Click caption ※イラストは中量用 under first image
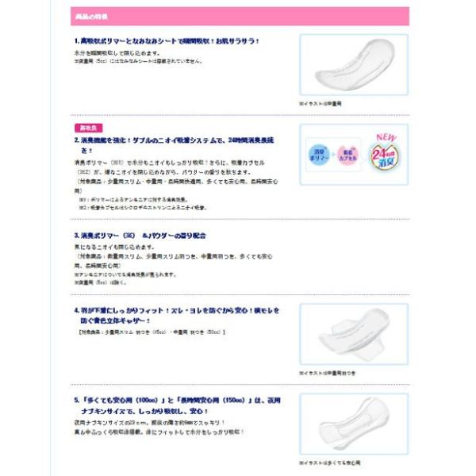Image resolution: width=476 pixels, height=476 pixels. (x=321, y=103)
